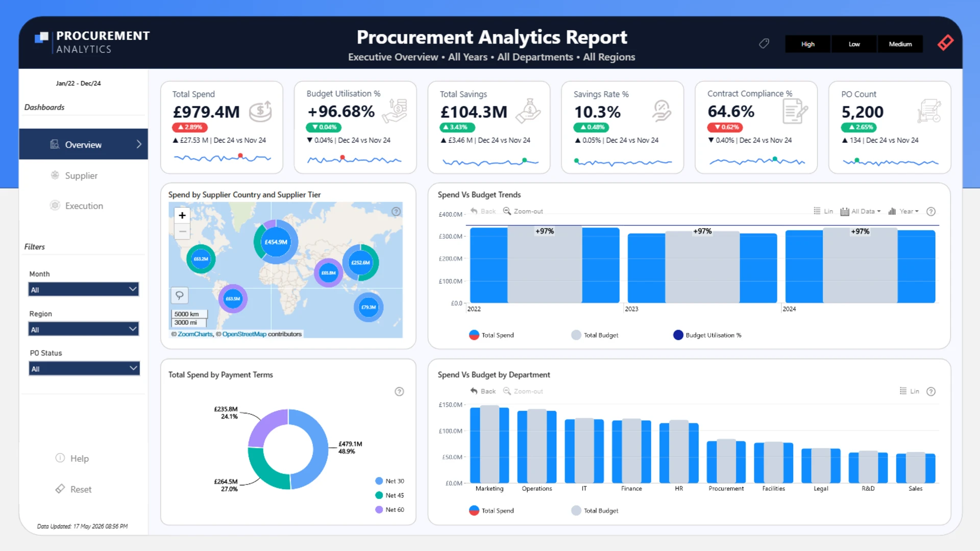The height and width of the screenshot is (551, 980).
Task: Toggle Budget Utilisation % legend series
Action: [707, 335]
